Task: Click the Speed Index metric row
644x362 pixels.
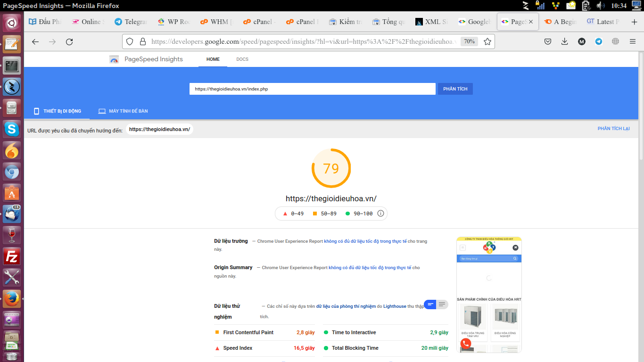Action: pos(264,348)
